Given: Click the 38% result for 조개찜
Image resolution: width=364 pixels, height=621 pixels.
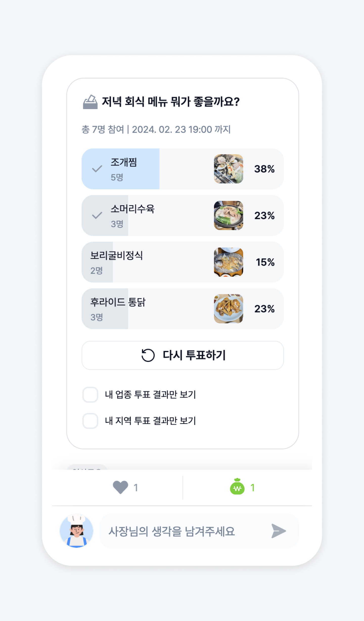Looking at the screenshot, I should [x=264, y=169].
